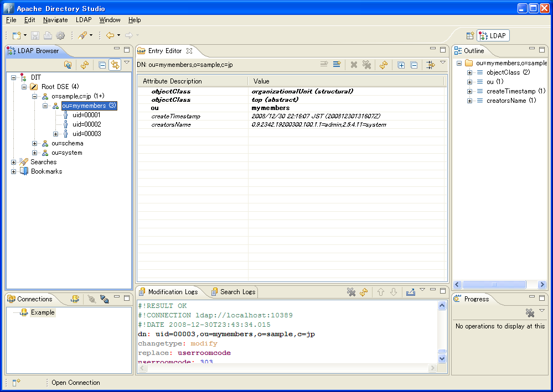Open the New wizard dropdown arrow
553x392 pixels.
(25, 35)
